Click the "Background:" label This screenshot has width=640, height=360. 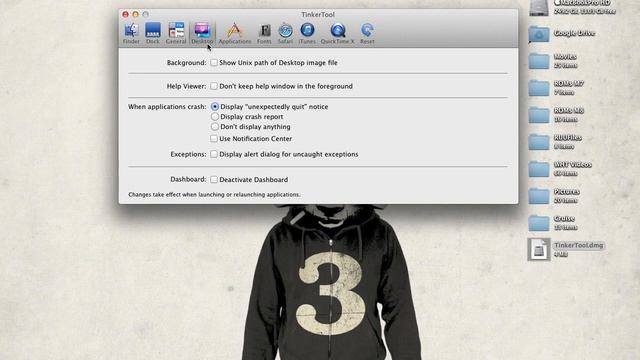(187, 62)
